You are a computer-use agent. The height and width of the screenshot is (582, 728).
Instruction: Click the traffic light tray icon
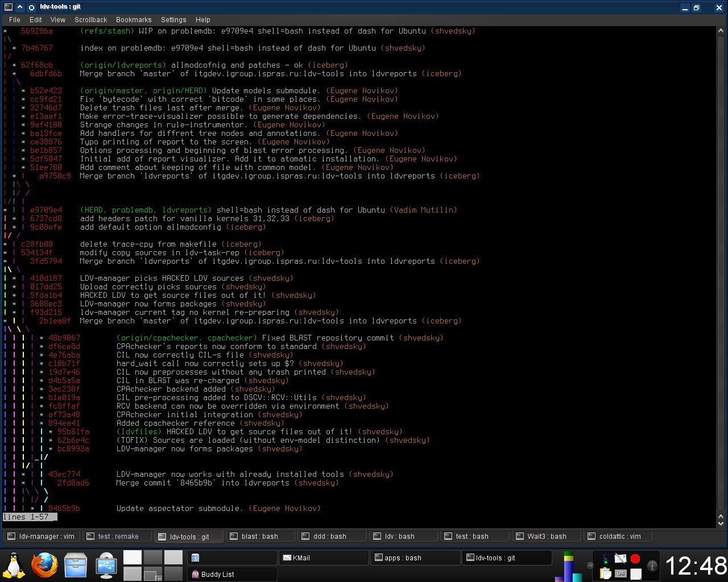click(606, 559)
